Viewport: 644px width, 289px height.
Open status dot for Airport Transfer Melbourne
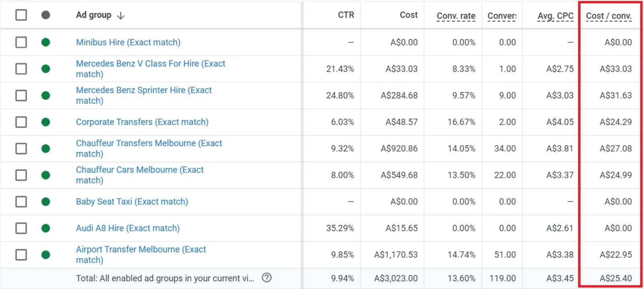(45, 255)
